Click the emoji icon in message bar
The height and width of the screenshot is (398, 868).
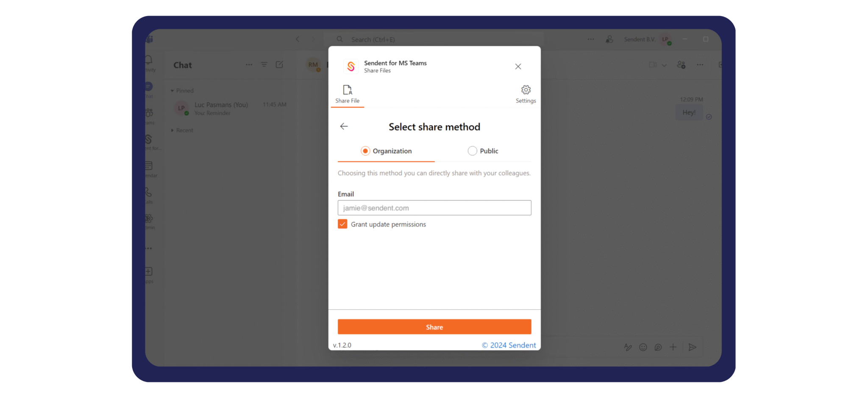643,348
